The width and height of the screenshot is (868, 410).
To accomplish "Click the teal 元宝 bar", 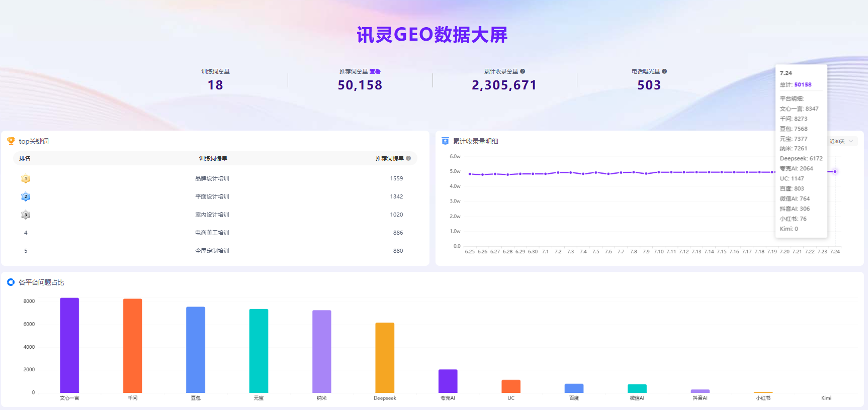I will pyautogui.click(x=258, y=351).
